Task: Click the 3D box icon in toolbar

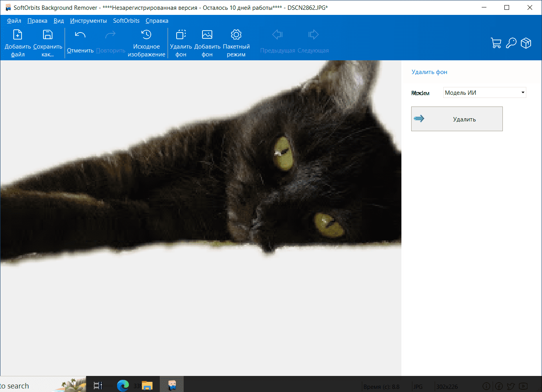Action: pos(526,43)
